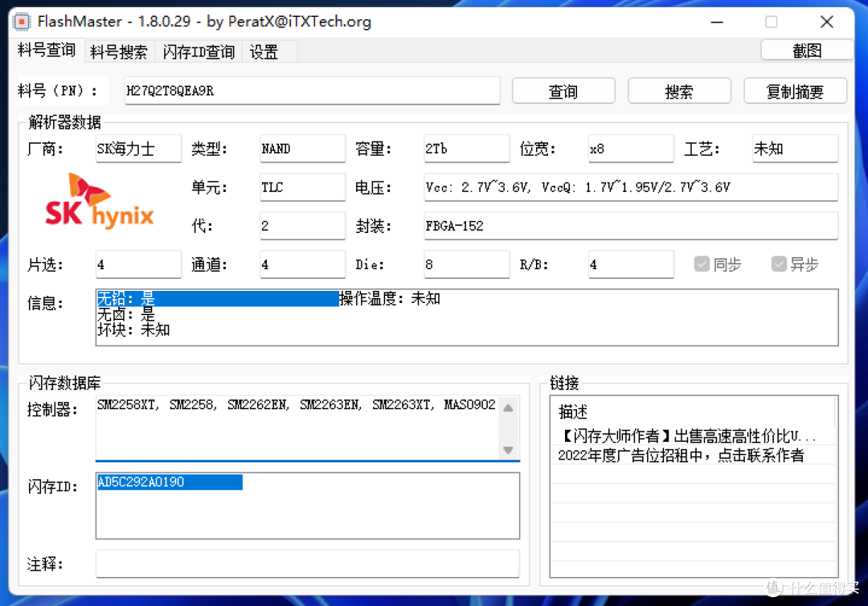
Task: Click the 容量 field showing 2Tb
Action: pos(466,148)
